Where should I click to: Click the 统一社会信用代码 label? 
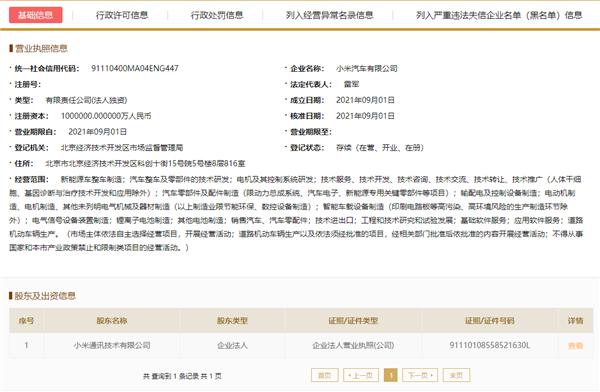click(47, 69)
